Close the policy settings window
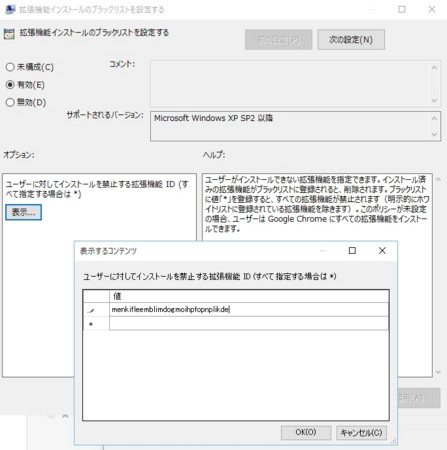This screenshot has width=447, height=450. [x=432, y=9]
